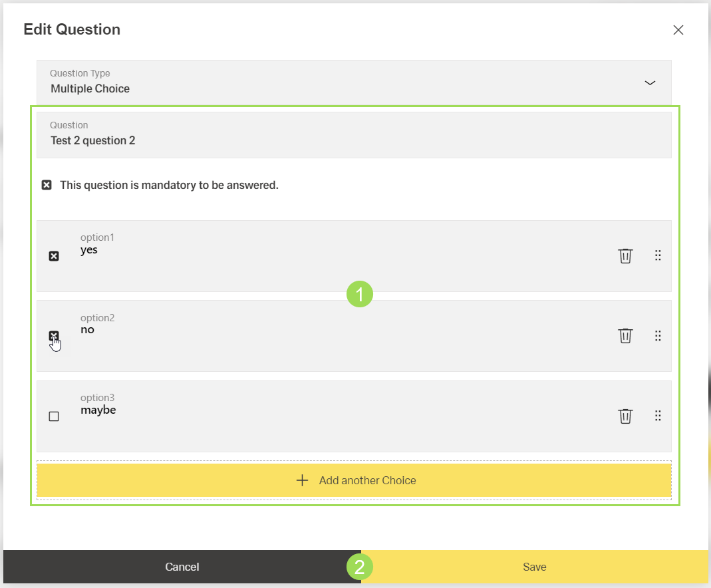Delete the option2 "no" choice
Viewport: 711px width, 588px height.
click(625, 335)
